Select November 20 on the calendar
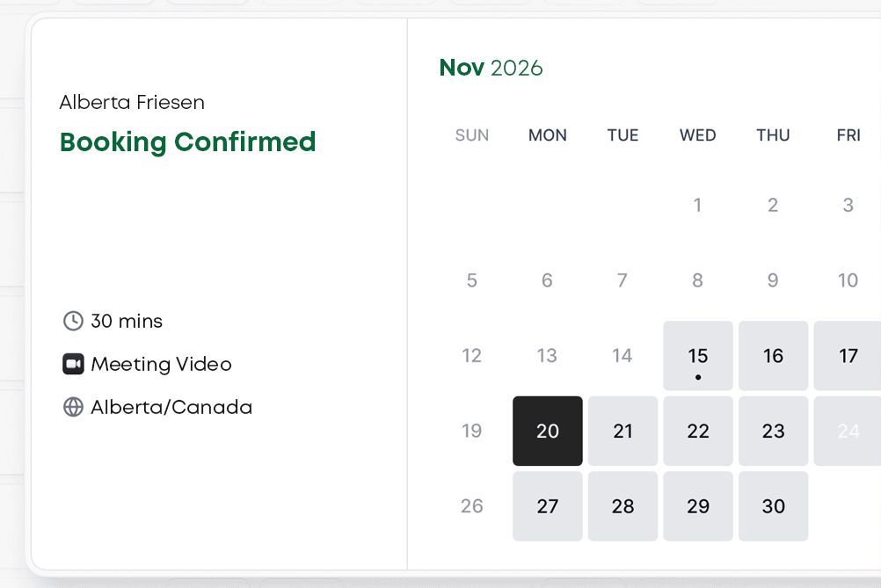Viewport: 881px width, 588px height. pos(547,431)
